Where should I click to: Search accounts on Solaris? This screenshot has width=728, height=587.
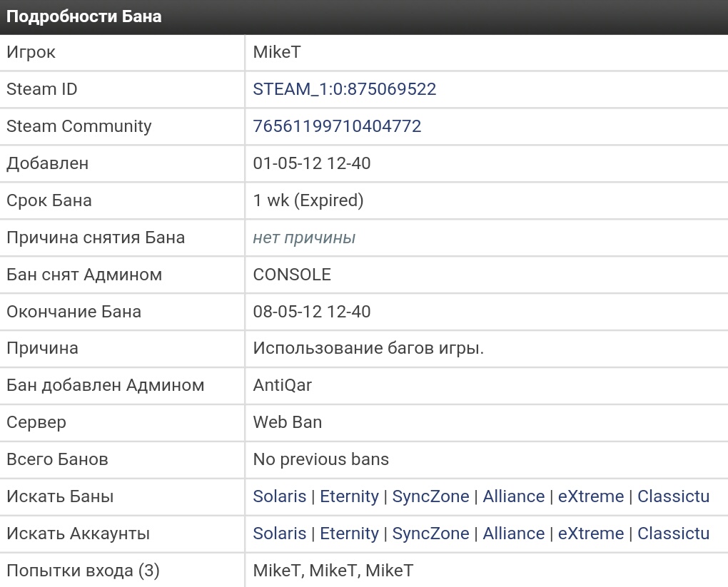pos(279,534)
